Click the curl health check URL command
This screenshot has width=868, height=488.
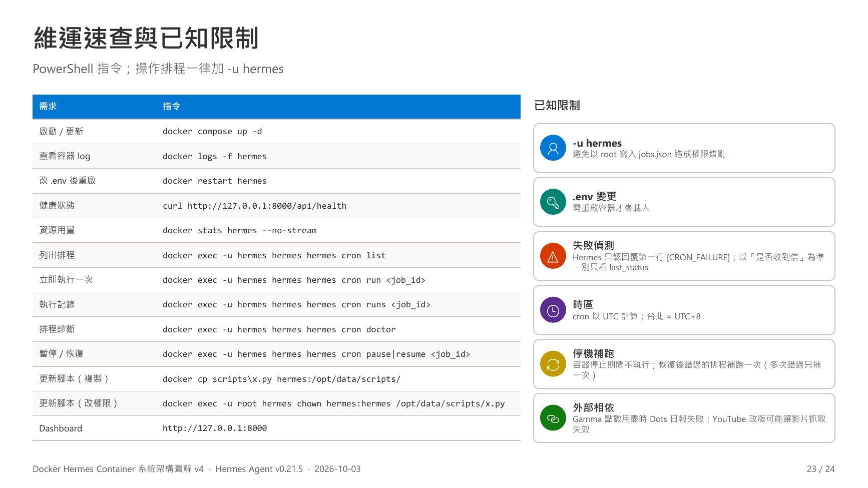tap(254, 206)
